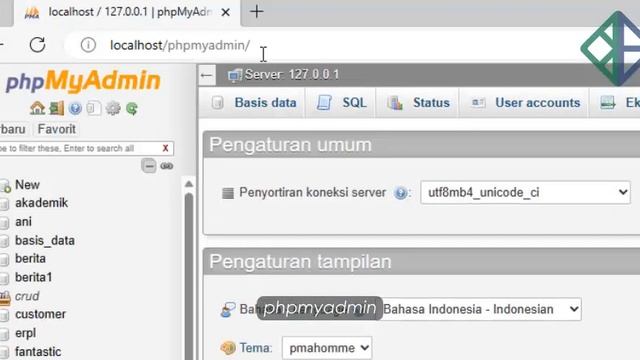Click the akademik database icon
Screen dimensions: 640x360
(x=4, y=203)
